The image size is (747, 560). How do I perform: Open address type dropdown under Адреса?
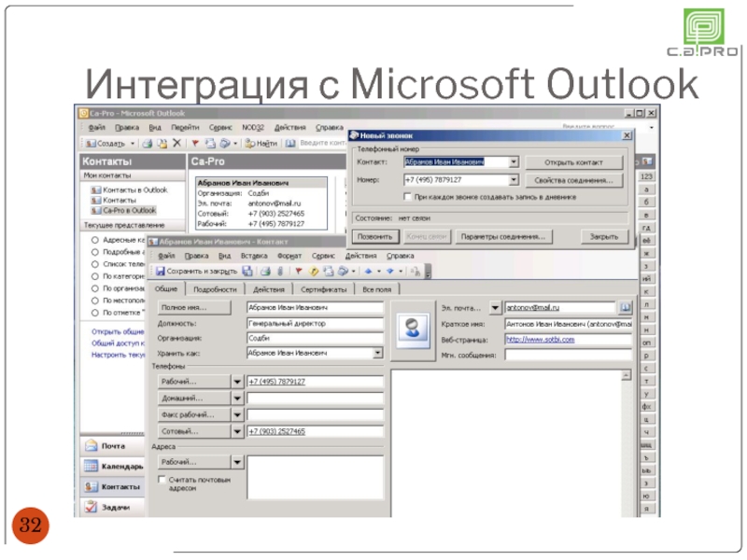pos(237,462)
